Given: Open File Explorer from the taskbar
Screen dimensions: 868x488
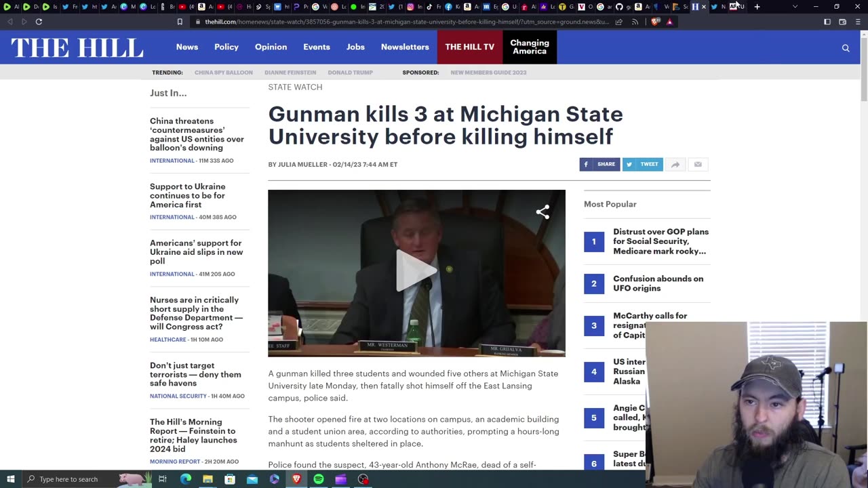Looking at the screenshot, I should click(208, 479).
